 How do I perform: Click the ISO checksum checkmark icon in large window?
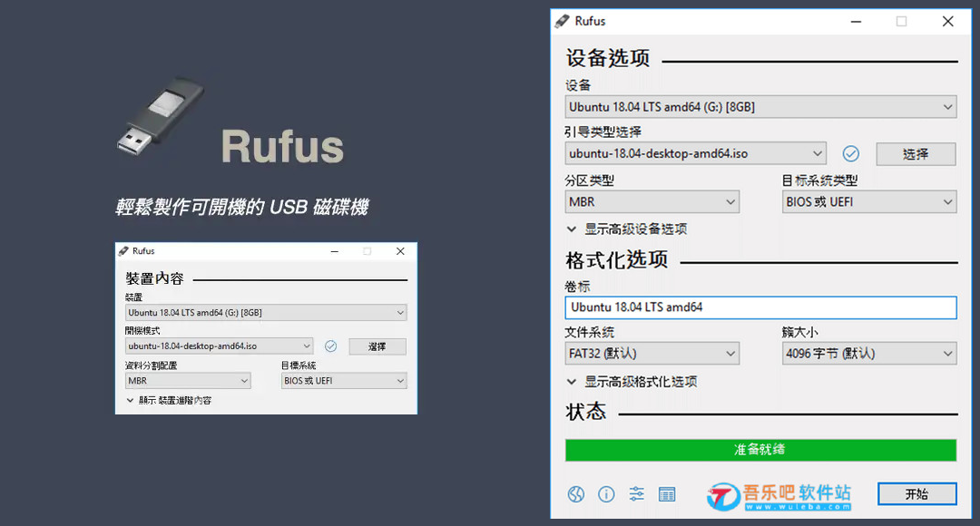[x=850, y=153]
